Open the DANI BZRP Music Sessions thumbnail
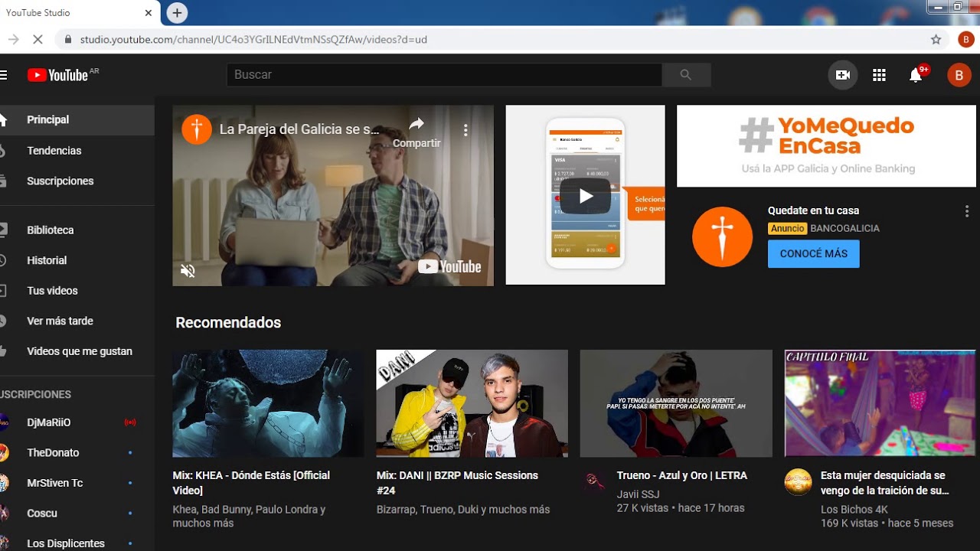 point(472,403)
